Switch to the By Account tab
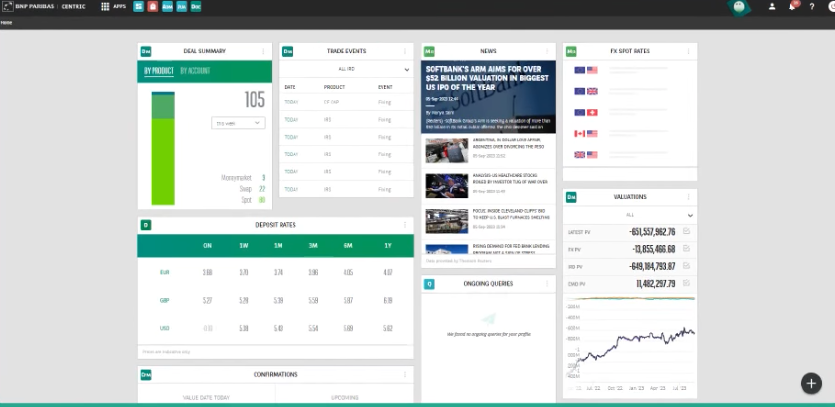Screen dimensions: 835x407 click(195, 71)
